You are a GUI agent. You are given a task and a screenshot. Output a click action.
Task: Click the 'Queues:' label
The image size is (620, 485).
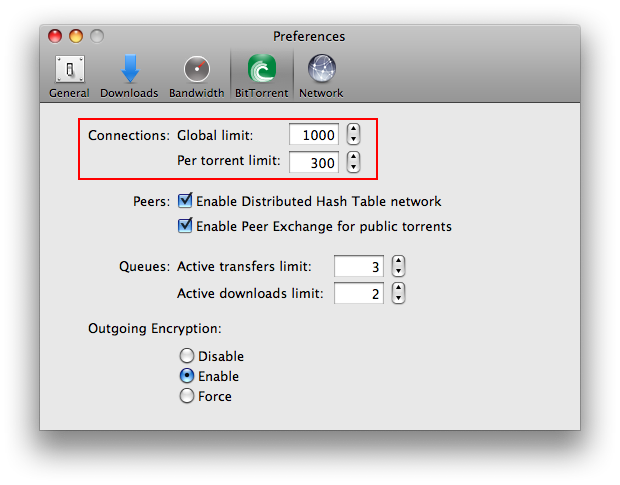pos(144,267)
